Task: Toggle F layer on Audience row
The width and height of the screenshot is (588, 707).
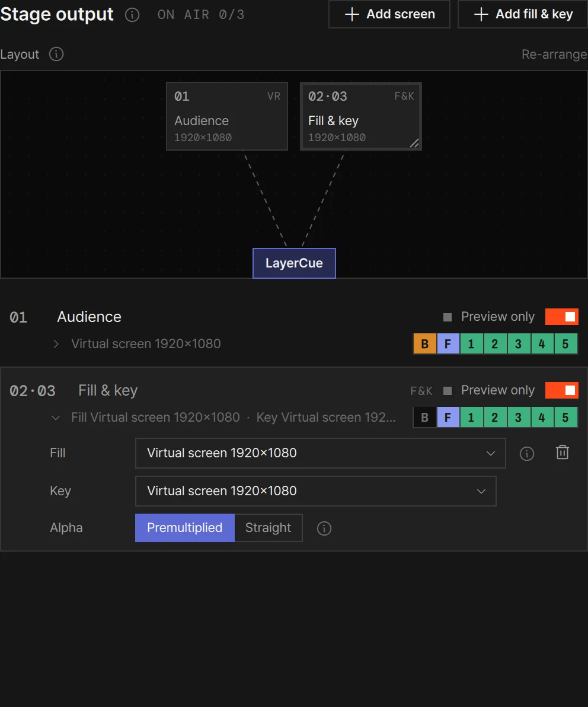Action: click(x=448, y=344)
